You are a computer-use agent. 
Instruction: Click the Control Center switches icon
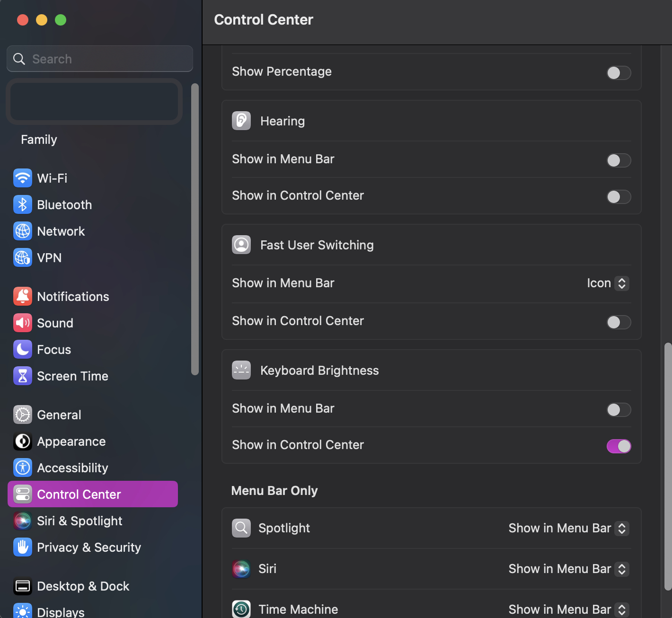click(x=23, y=494)
